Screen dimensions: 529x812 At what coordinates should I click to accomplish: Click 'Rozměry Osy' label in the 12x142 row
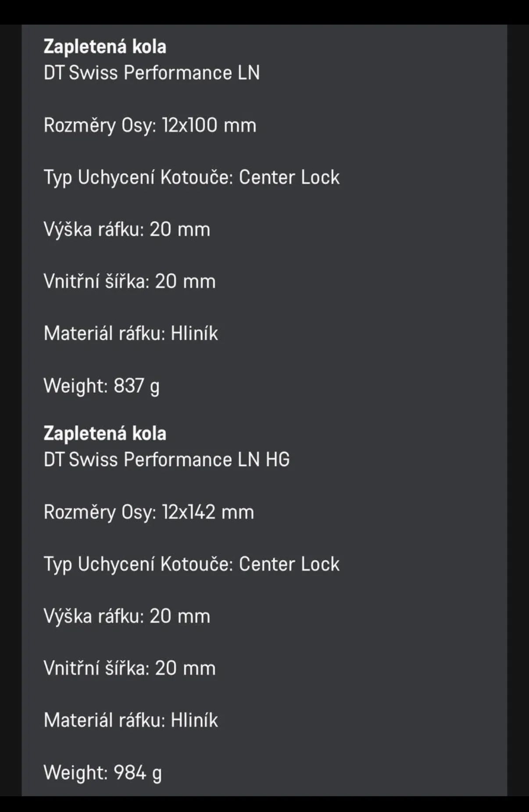pyautogui.click(x=100, y=512)
